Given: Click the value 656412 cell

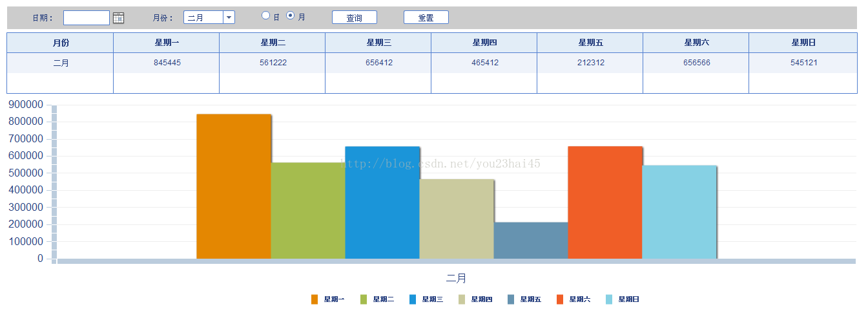Looking at the screenshot, I should pos(378,63).
